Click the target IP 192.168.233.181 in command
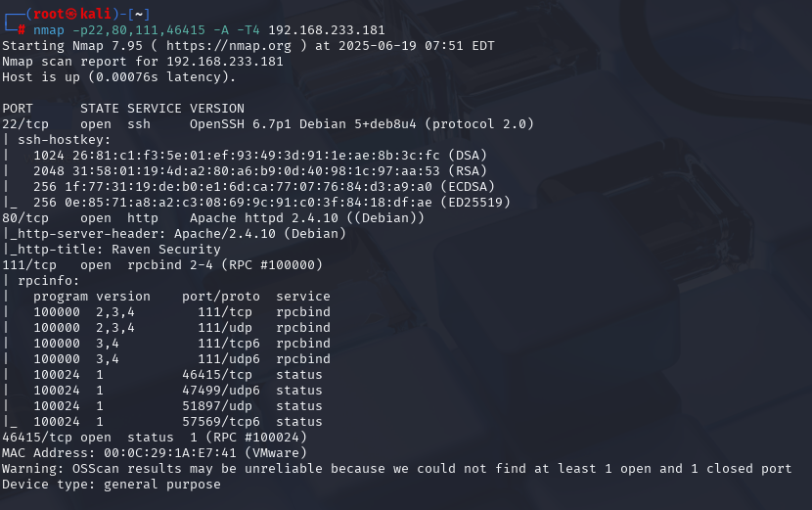 tap(327, 30)
